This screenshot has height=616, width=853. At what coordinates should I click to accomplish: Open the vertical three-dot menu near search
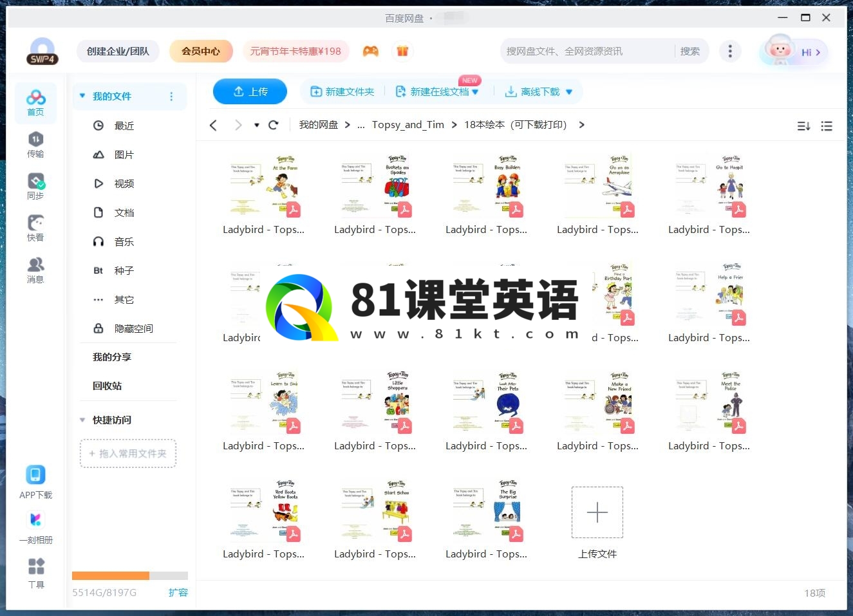[729, 51]
